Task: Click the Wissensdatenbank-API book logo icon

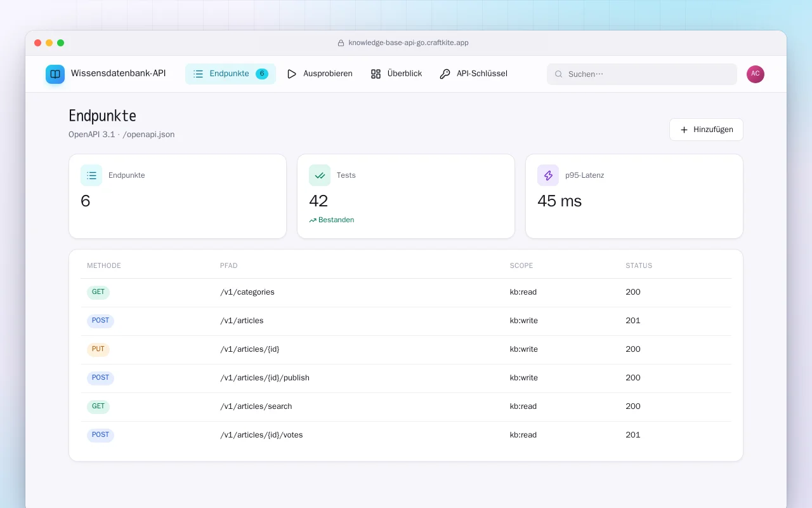Action: pyautogui.click(x=55, y=74)
